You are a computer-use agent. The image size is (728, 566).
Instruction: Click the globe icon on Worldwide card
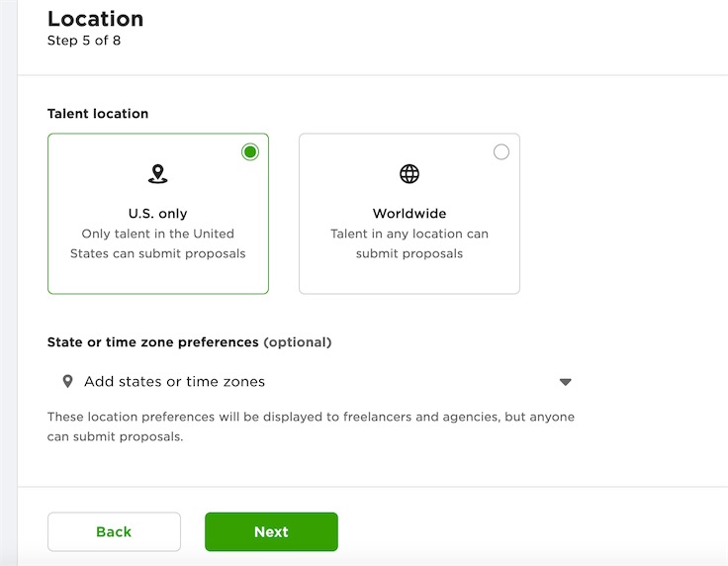coord(409,174)
